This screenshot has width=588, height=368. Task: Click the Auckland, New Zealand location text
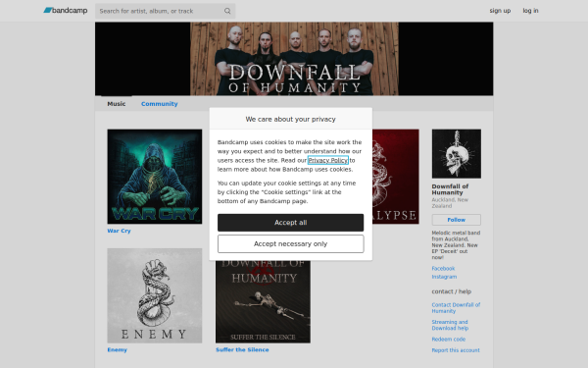pyautogui.click(x=450, y=203)
